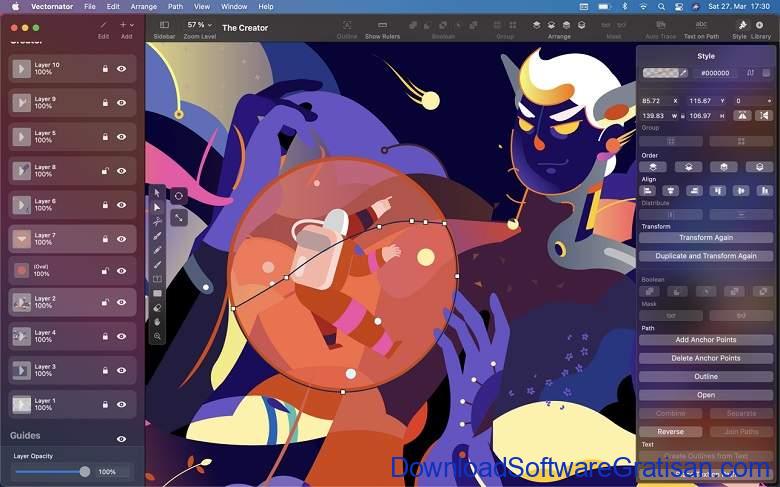
Task: Select the Node selection tool
Action: (x=157, y=207)
